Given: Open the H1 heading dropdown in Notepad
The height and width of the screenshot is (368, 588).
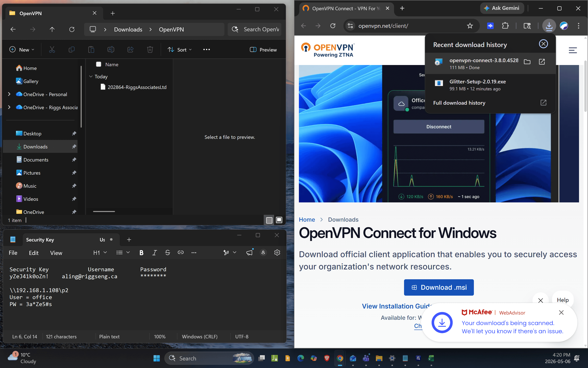Looking at the screenshot, I should click(100, 253).
